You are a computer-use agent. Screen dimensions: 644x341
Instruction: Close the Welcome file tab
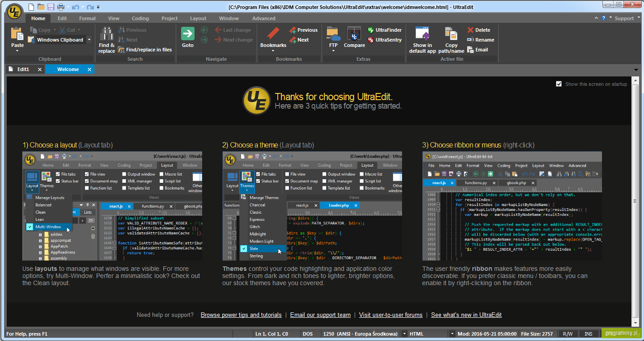click(x=89, y=69)
